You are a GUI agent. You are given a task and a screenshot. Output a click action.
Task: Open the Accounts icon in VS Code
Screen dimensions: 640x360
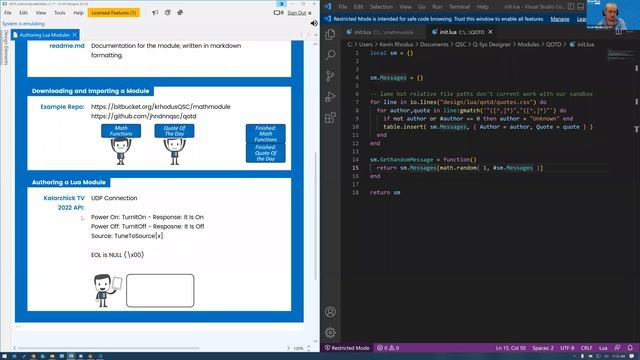click(x=330, y=312)
